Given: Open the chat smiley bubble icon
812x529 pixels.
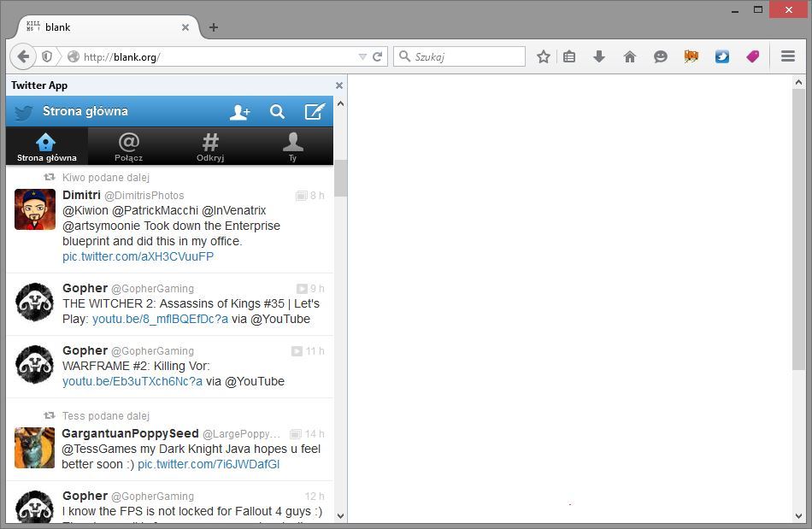Looking at the screenshot, I should (x=660, y=56).
